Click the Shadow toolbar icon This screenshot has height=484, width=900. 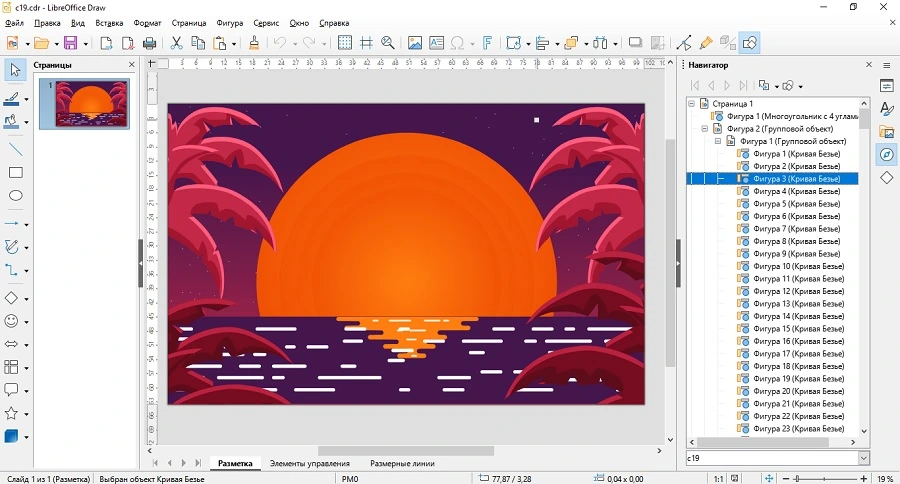point(635,43)
